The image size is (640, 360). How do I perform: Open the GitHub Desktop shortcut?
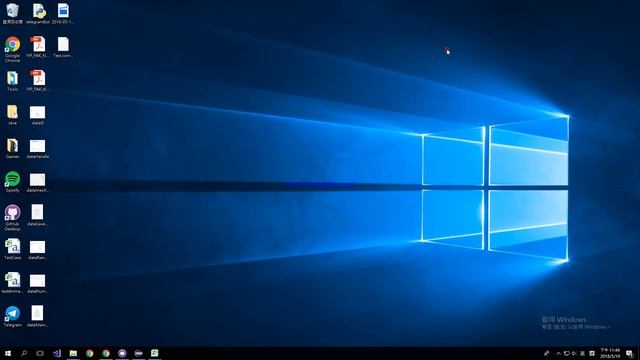click(12, 218)
